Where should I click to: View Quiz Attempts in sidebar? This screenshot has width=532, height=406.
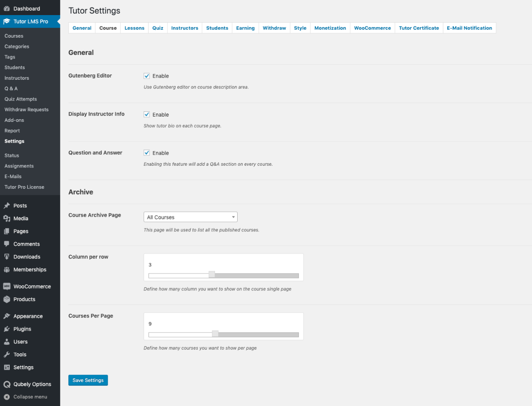20,99
